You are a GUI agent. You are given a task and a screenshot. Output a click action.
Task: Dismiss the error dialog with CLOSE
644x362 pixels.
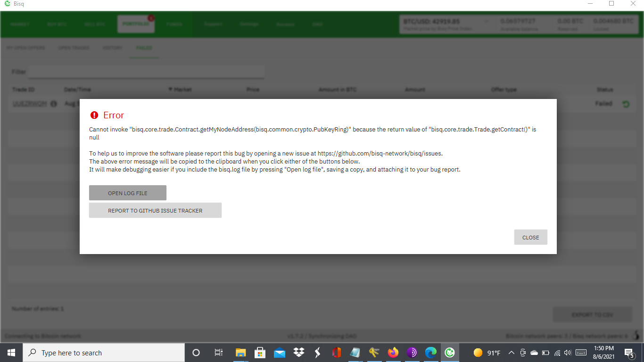[x=530, y=237]
